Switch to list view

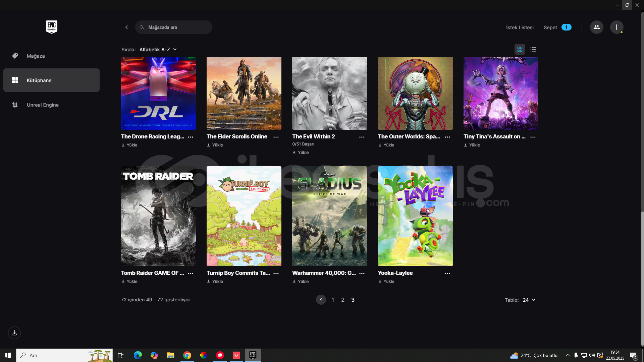coord(533,49)
